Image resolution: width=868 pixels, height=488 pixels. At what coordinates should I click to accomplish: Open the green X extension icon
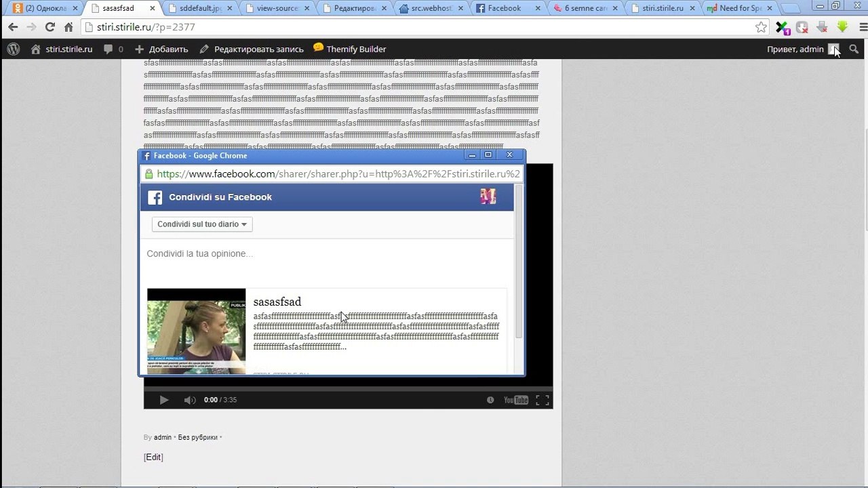point(782,28)
